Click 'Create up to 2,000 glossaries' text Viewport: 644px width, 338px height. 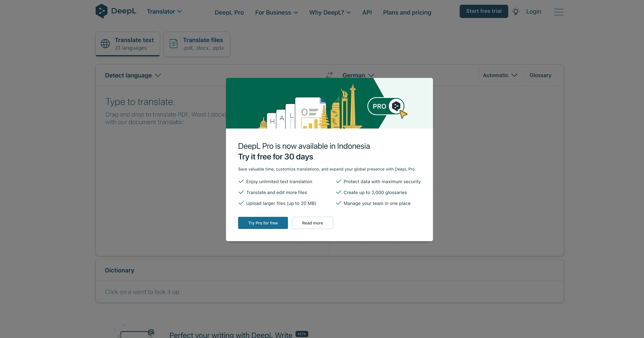pos(375,193)
